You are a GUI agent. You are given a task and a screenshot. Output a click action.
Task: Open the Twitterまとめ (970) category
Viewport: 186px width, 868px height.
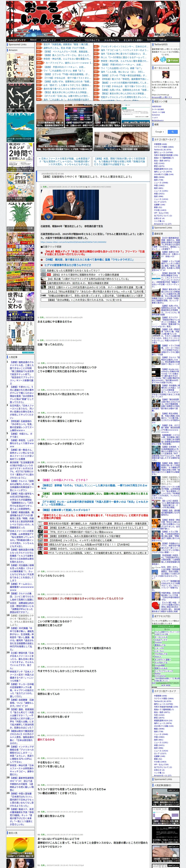pyautogui.click(x=162, y=150)
